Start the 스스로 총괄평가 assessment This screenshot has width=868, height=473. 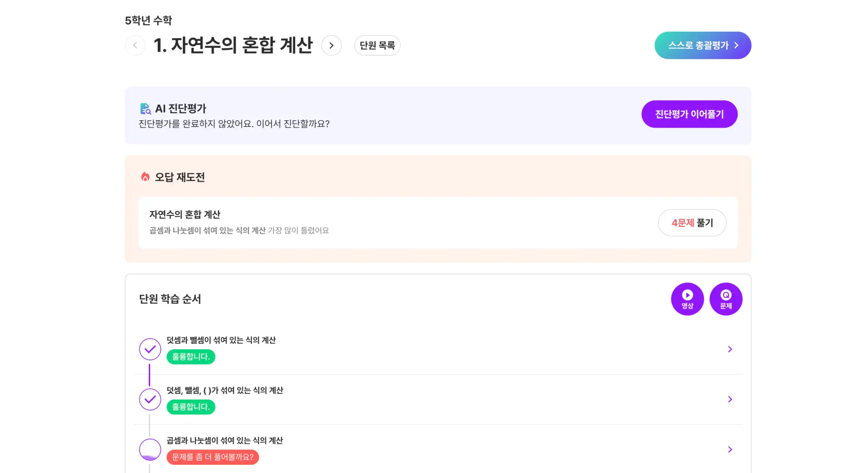pyautogui.click(x=702, y=45)
